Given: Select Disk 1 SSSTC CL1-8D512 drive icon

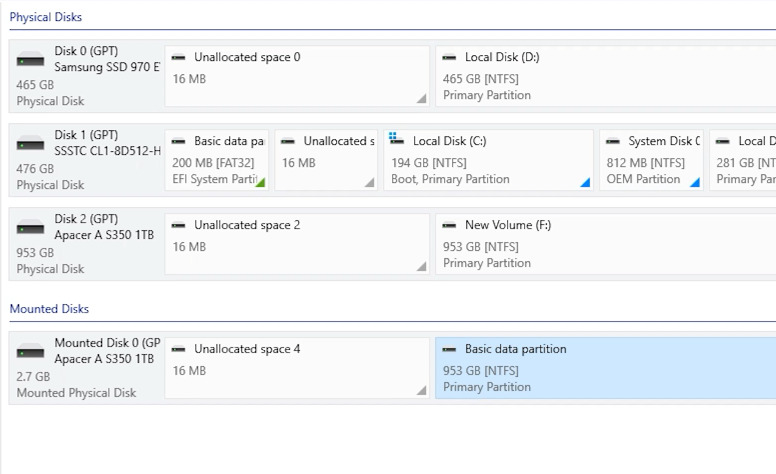Looking at the screenshot, I should pos(30,144).
